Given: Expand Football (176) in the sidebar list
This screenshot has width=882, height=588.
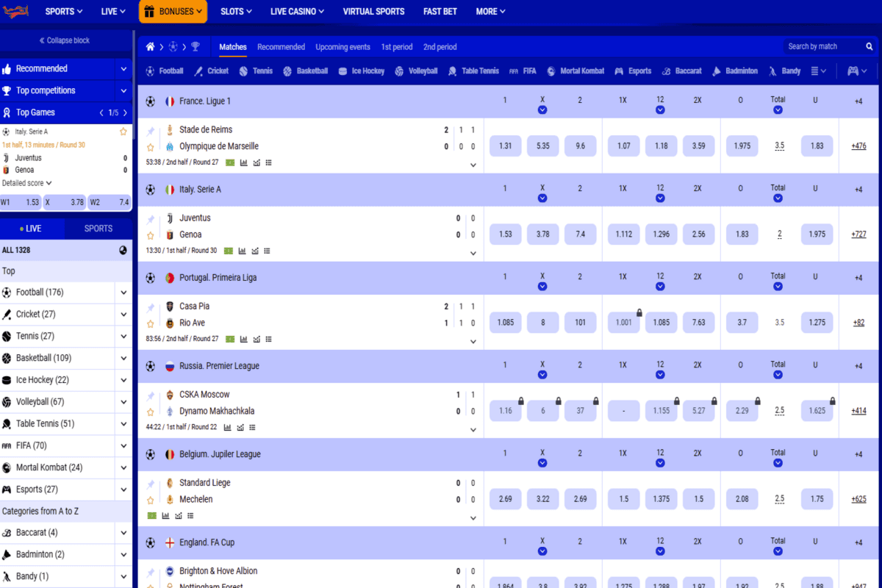Looking at the screenshot, I should click(123, 293).
